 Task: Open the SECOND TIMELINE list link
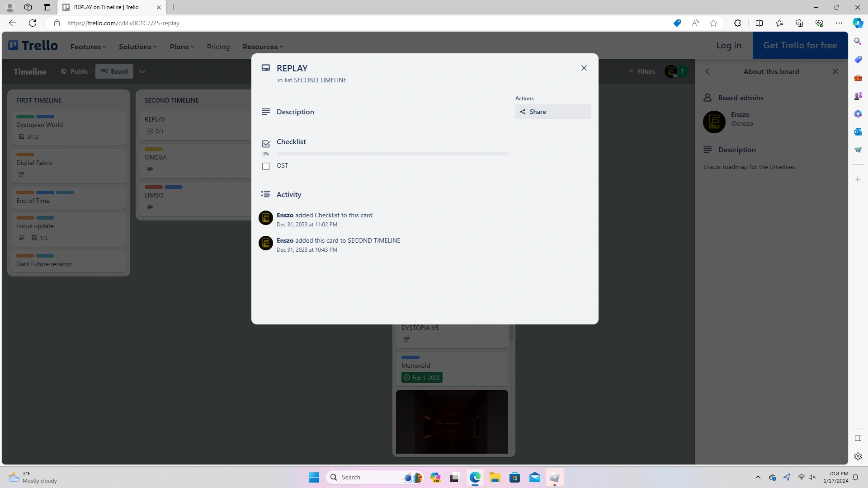[x=320, y=80]
